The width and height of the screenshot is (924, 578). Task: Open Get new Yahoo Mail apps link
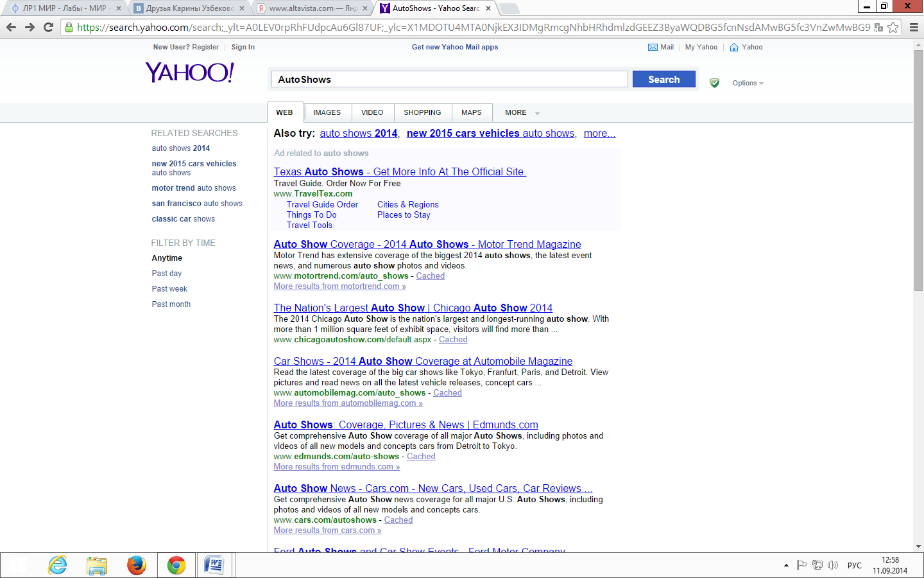coord(455,47)
